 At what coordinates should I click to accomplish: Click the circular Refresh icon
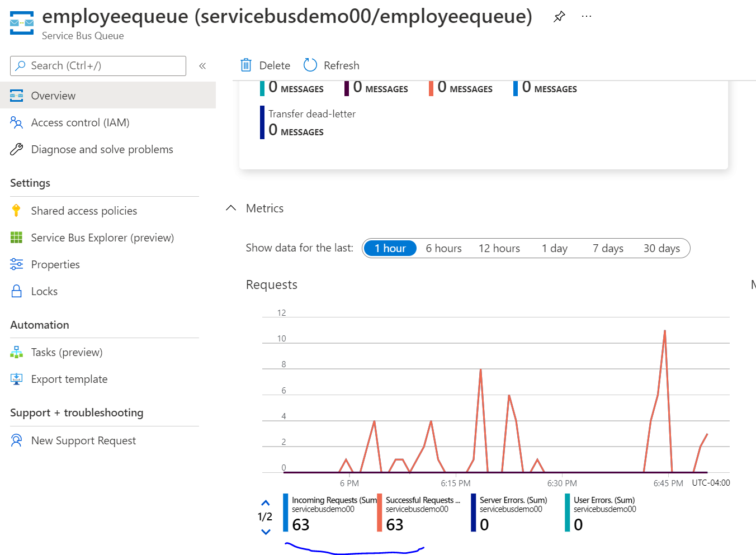tap(310, 65)
